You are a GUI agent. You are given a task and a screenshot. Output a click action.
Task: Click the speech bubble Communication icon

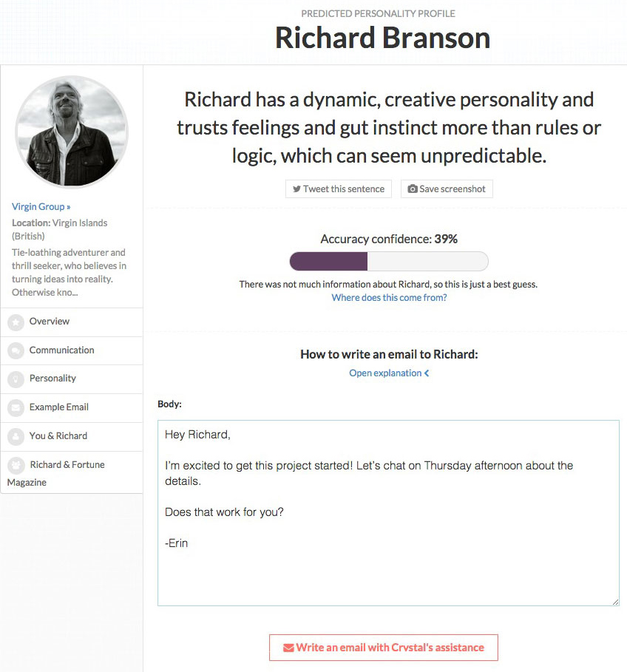pos(16,350)
